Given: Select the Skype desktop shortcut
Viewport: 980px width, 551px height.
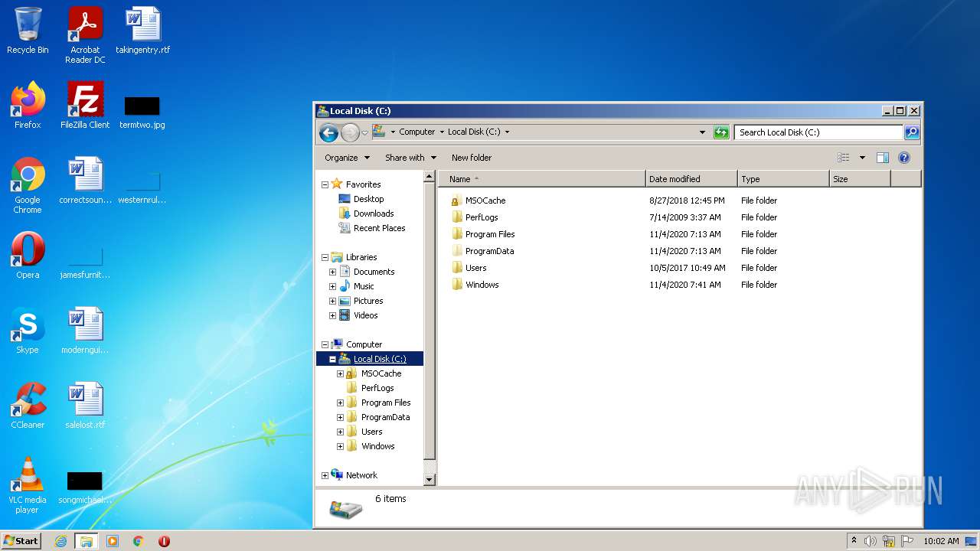Looking at the screenshot, I should pos(28,331).
